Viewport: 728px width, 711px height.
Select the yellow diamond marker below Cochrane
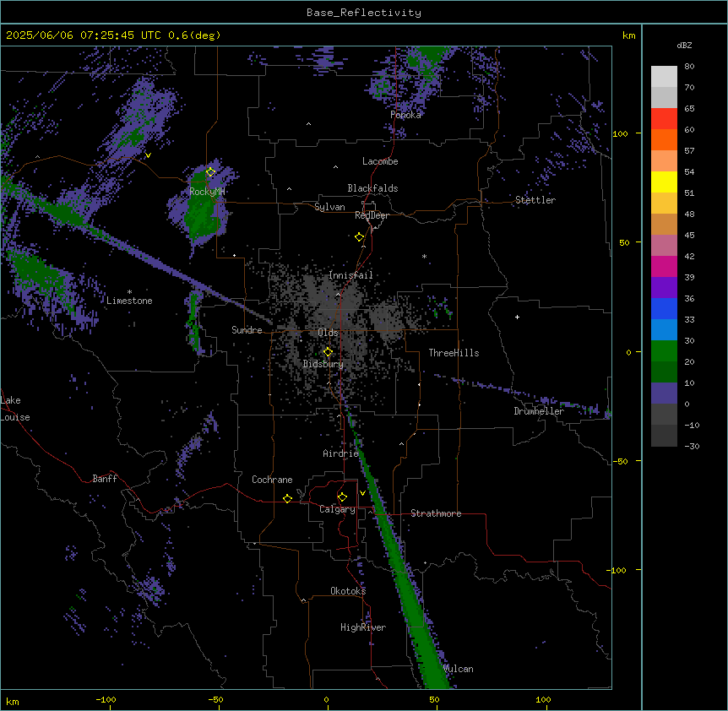[x=287, y=498]
